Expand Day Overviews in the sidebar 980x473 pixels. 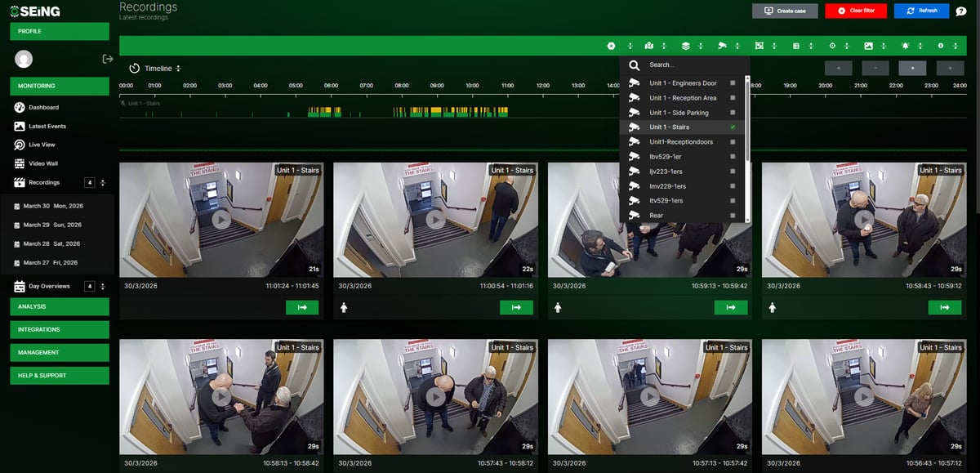tap(102, 287)
